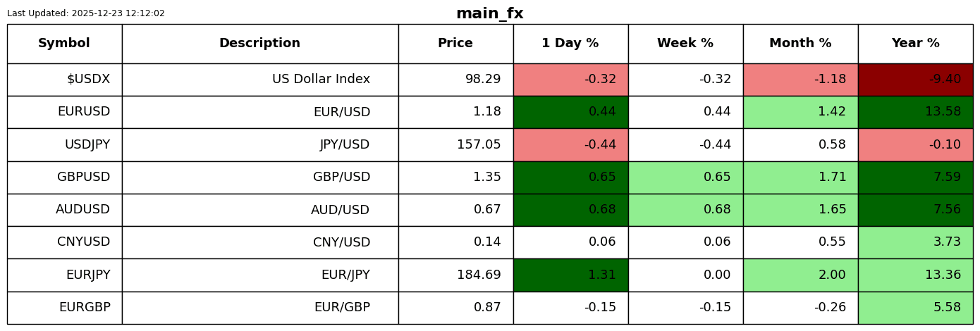Select the "Year %" column header

tap(915, 44)
